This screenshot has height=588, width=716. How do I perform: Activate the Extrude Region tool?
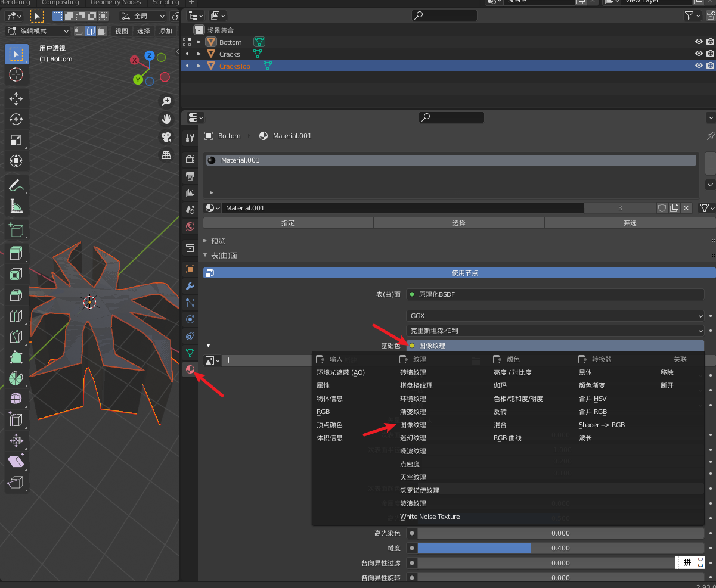[16, 253]
